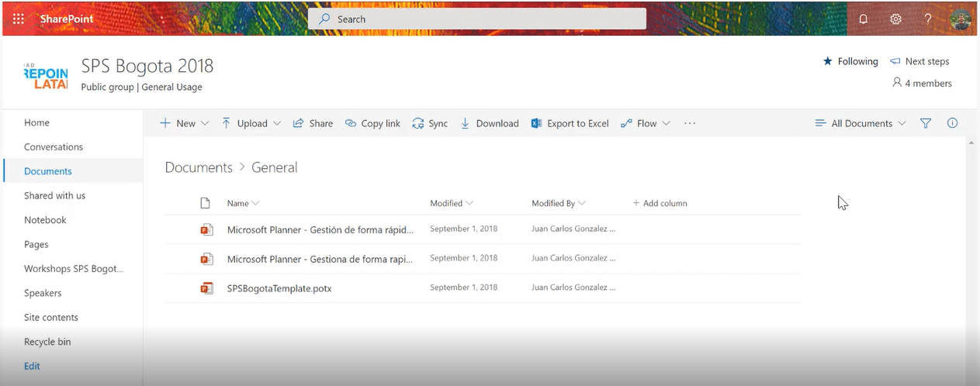Open the details pane info icon
The width and height of the screenshot is (980, 386).
953,123
